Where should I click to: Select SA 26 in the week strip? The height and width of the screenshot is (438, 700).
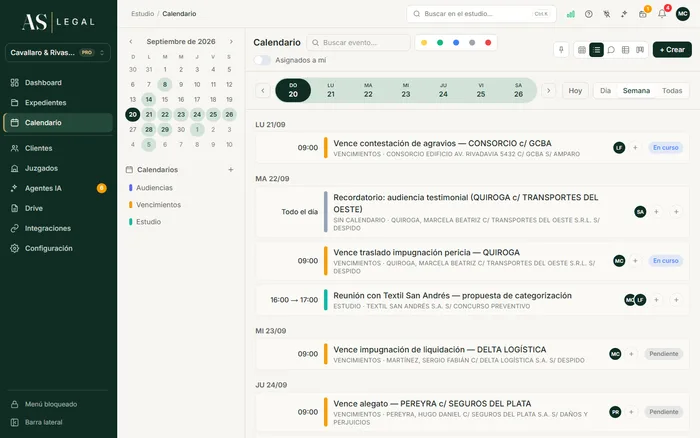click(518, 90)
